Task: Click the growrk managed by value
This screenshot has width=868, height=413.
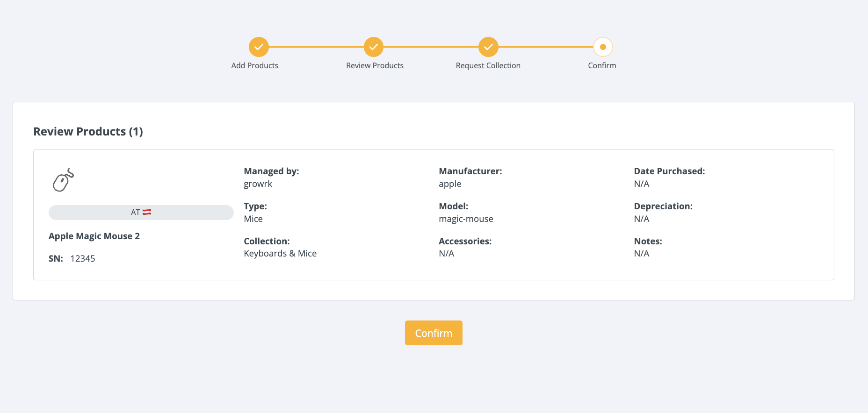Action: (x=258, y=184)
